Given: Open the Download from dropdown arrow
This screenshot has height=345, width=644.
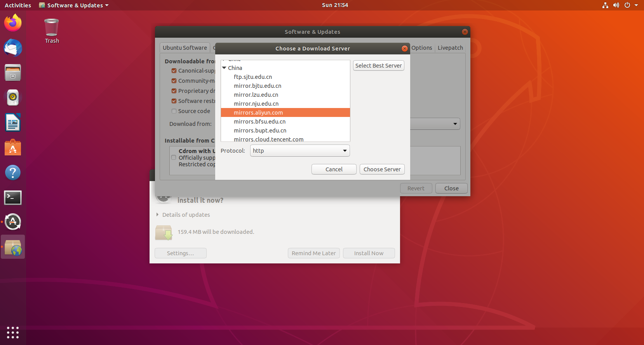Looking at the screenshot, I should point(455,124).
